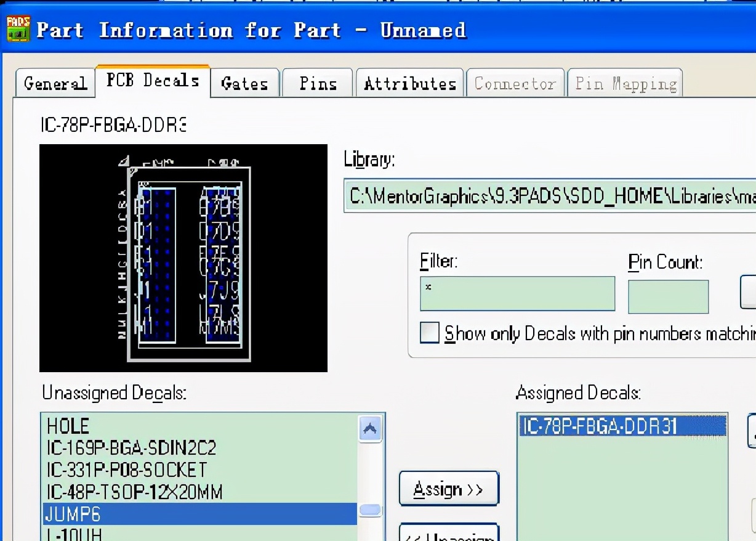Select L-10UH decal in unassigned list

[x=199, y=534]
